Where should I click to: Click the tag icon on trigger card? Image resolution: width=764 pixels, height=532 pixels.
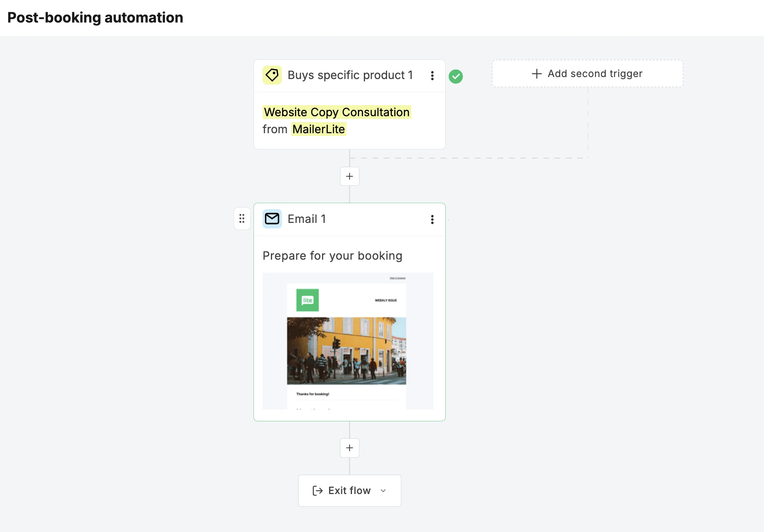tap(272, 75)
